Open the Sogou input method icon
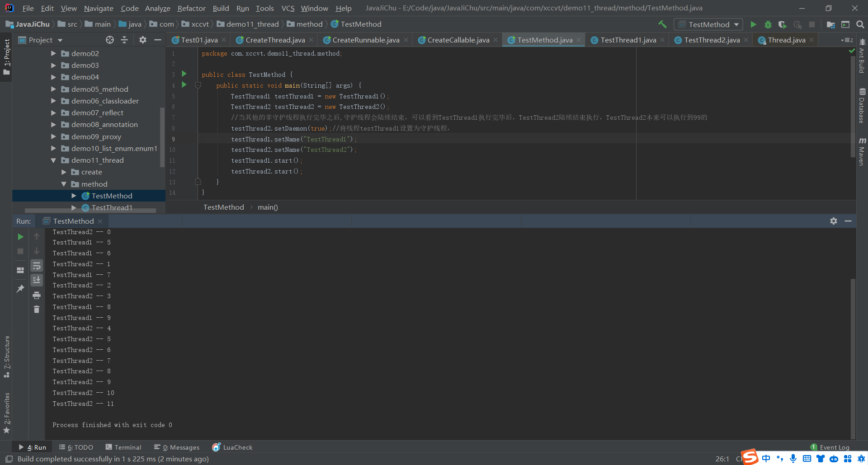This screenshot has width=868, height=465. tap(750, 457)
